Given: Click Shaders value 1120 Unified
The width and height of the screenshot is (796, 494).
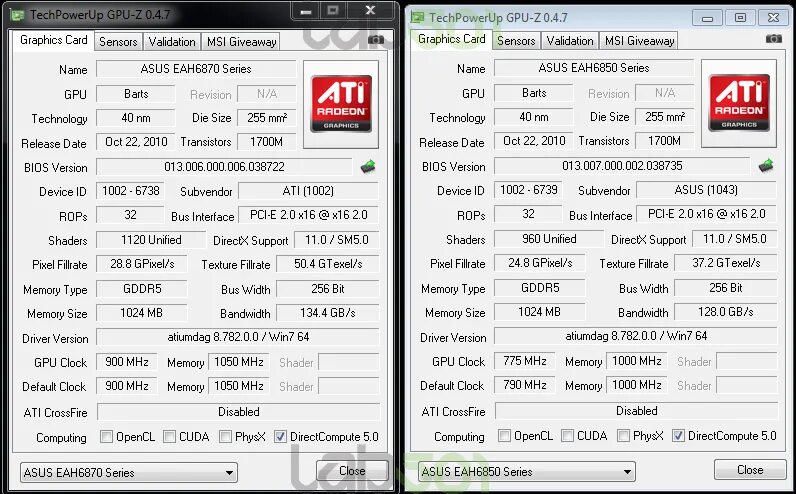Looking at the screenshot, I should [x=151, y=240].
